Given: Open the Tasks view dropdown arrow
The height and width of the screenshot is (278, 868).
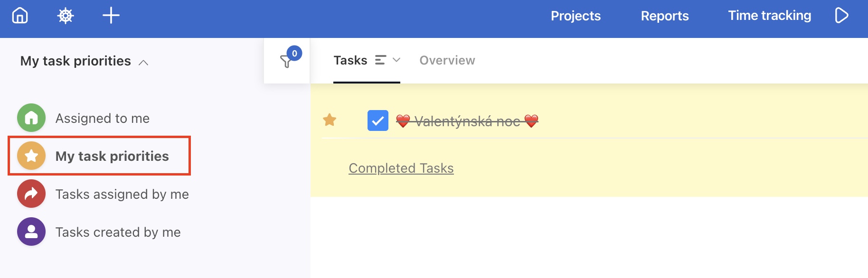Looking at the screenshot, I should (396, 60).
